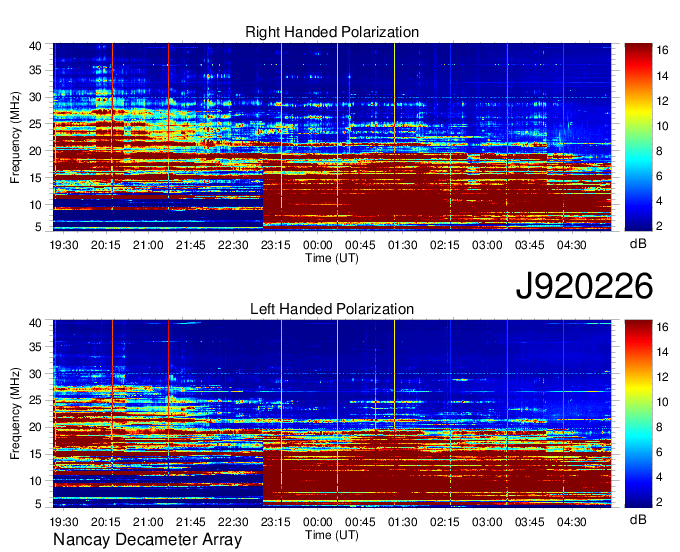Viewport: 680px width, 552px height.
Task: Click the 14 dB mark on top color bar
Action: click(662, 76)
